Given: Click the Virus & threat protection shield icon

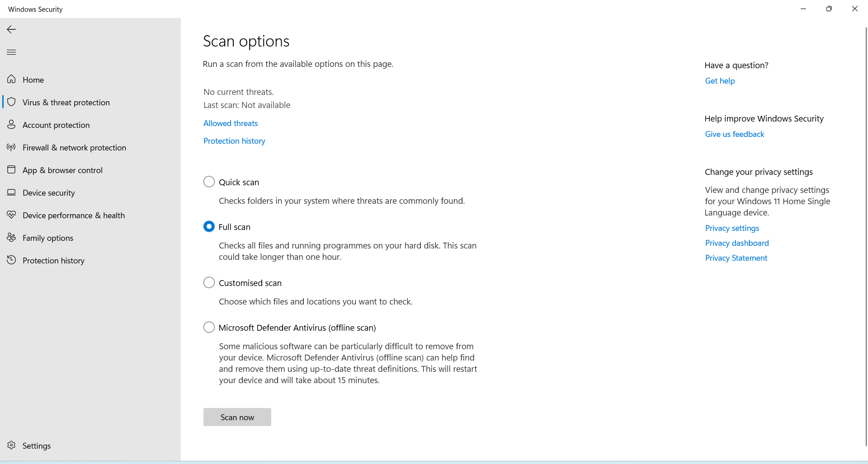Looking at the screenshot, I should pos(11,102).
